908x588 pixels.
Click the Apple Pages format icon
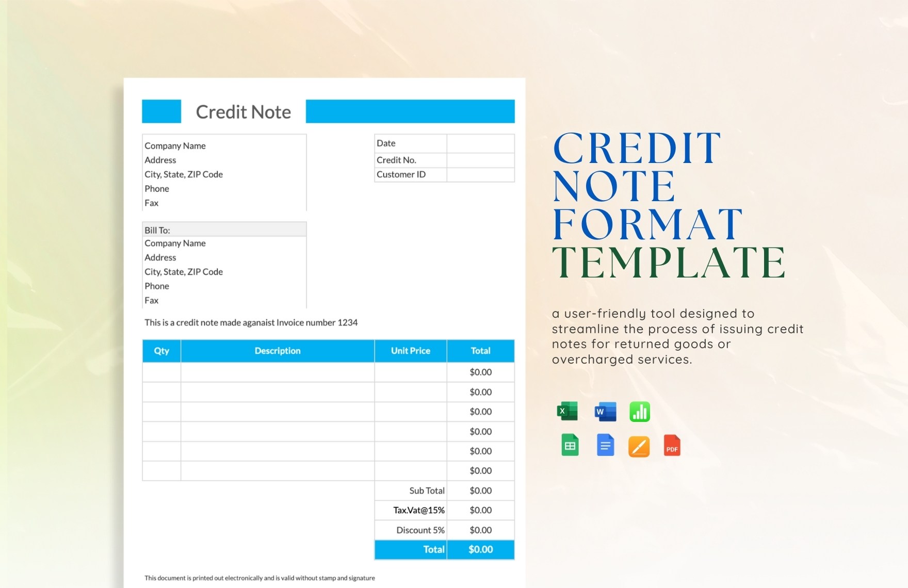click(639, 446)
